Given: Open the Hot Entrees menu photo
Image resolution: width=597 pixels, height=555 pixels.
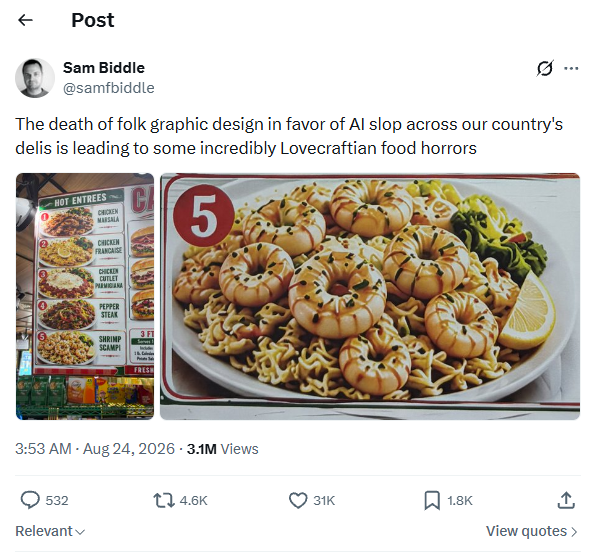Looking at the screenshot, I should coord(85,296).
